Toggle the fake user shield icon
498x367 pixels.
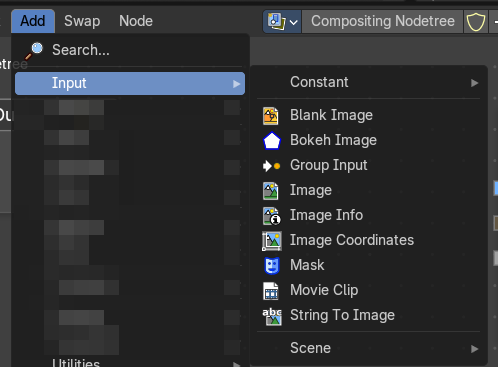click(x=476, y=22)
